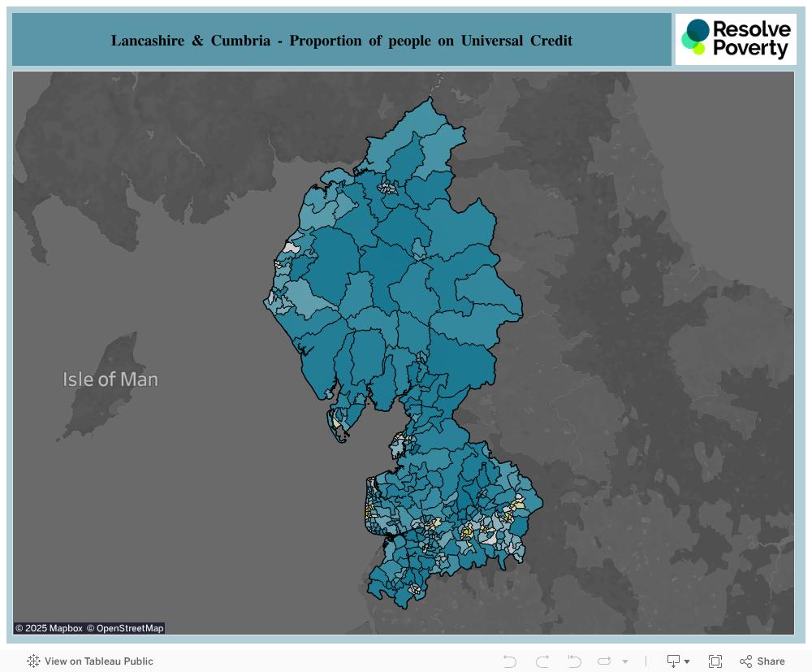Open the Mapbox attribution link
Image resolution: width=812 pixels, height=672 pixels.
(50, 628)
